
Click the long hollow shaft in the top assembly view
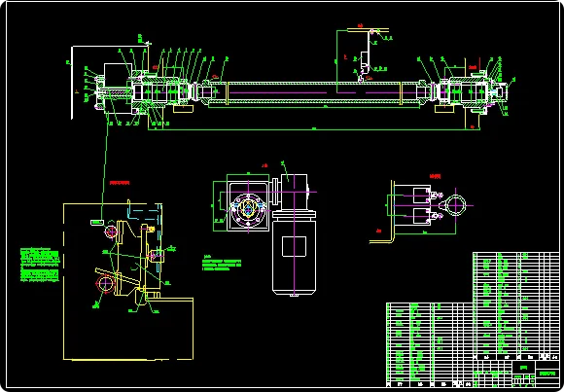tap(314, 93)
